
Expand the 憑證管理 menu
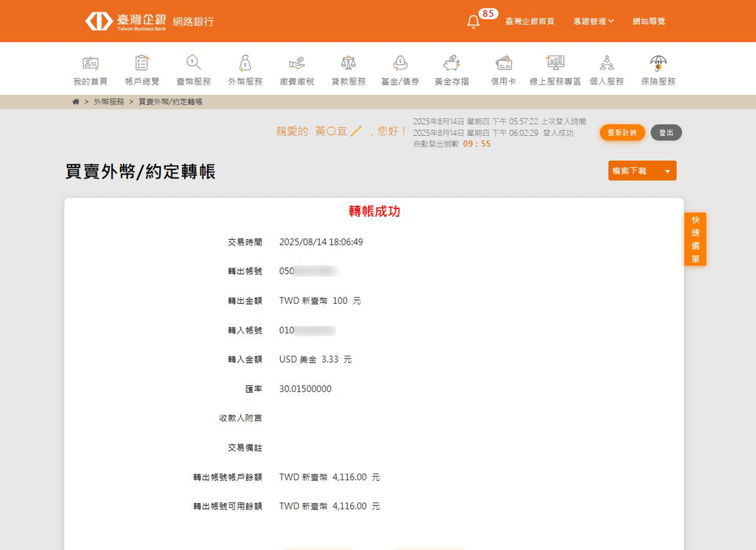[593, 22]
